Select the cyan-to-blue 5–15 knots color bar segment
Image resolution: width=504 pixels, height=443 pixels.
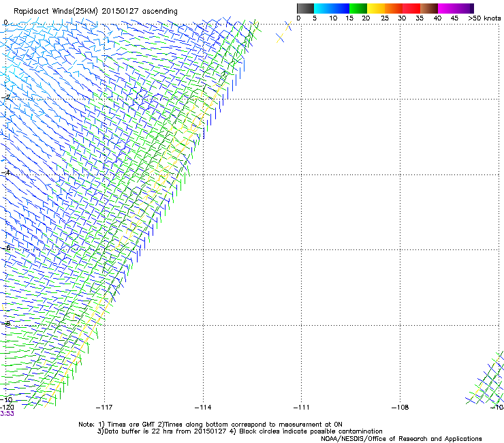click(x=332, y=8)
